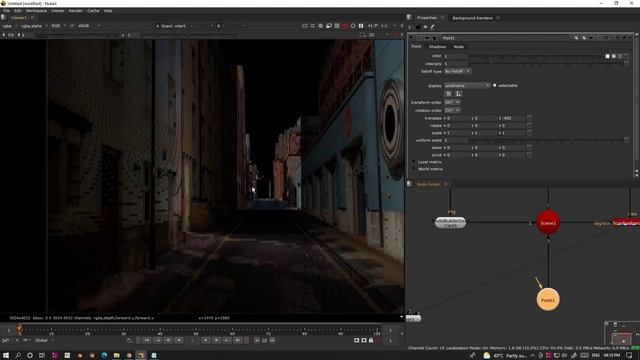Image resolution: width=640 pixels, height=360 pixels.
Task: Open the Render menu
Action: 76,11
